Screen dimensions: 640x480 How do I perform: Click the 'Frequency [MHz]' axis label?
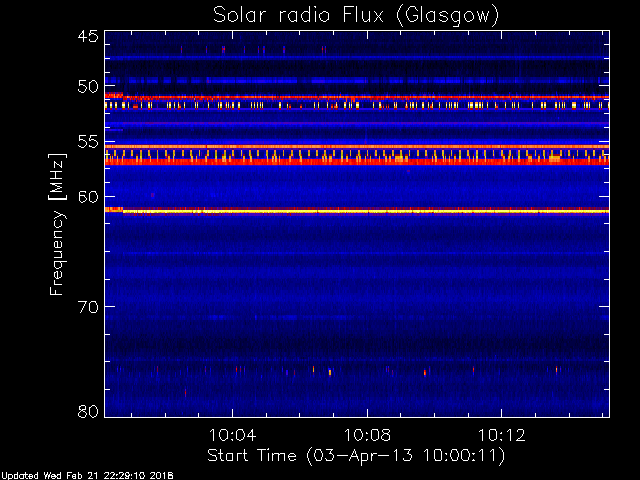(57, 224)
